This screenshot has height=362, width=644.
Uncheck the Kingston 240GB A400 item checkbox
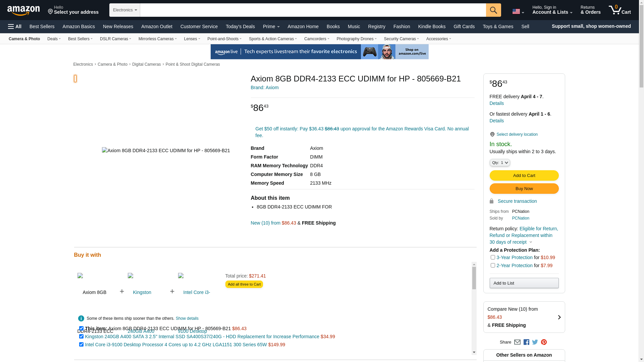[x=81, y=337]
